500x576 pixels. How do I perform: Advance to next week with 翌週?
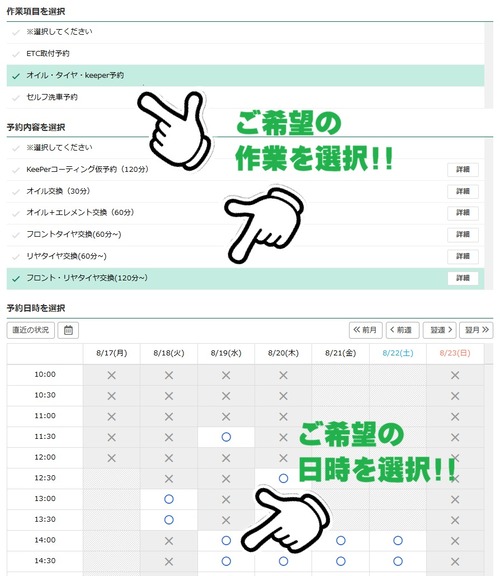pos(440,330)
